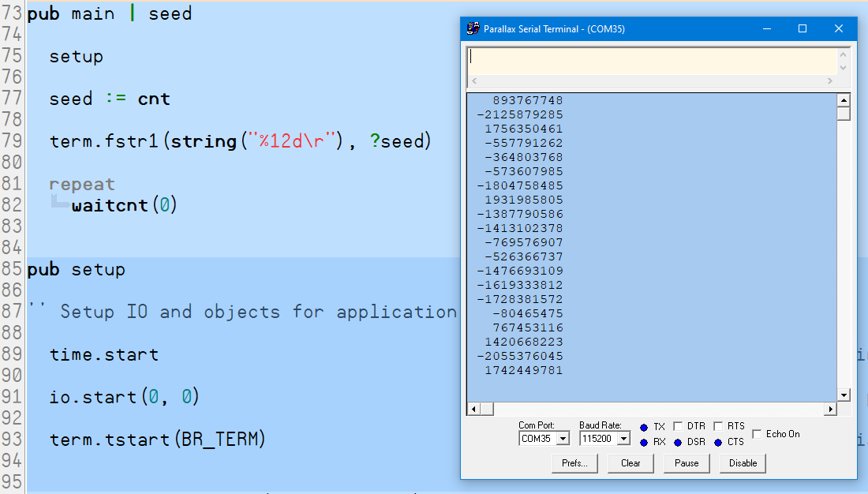Click the Parallax Serial Terminal title bar icon
This screenshot has width=868, height=494.
pyautogui.click(x=473, y=28)
